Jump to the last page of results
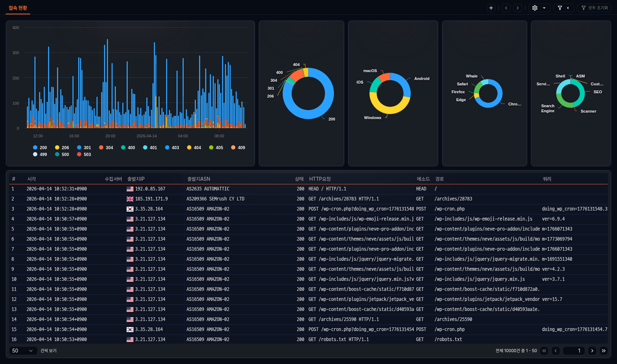This screenshot has width=617, height=364. pos(604,351)
